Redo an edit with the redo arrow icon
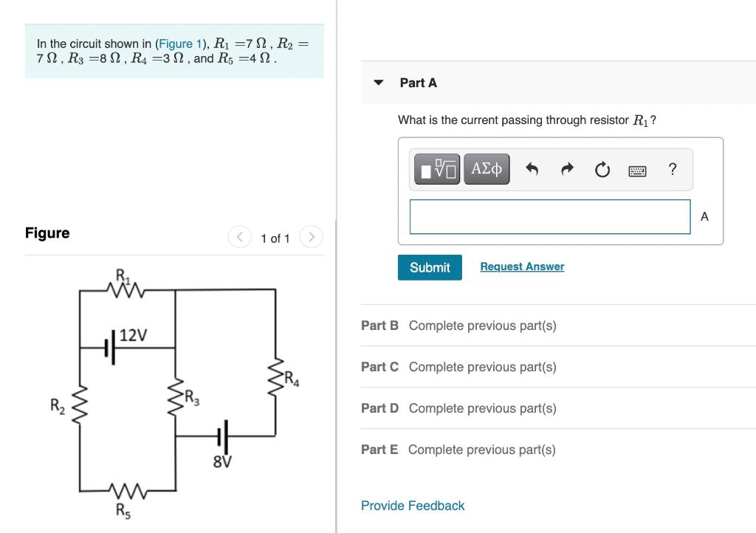Viewport: 756px width, 533px height. [567, 168]
